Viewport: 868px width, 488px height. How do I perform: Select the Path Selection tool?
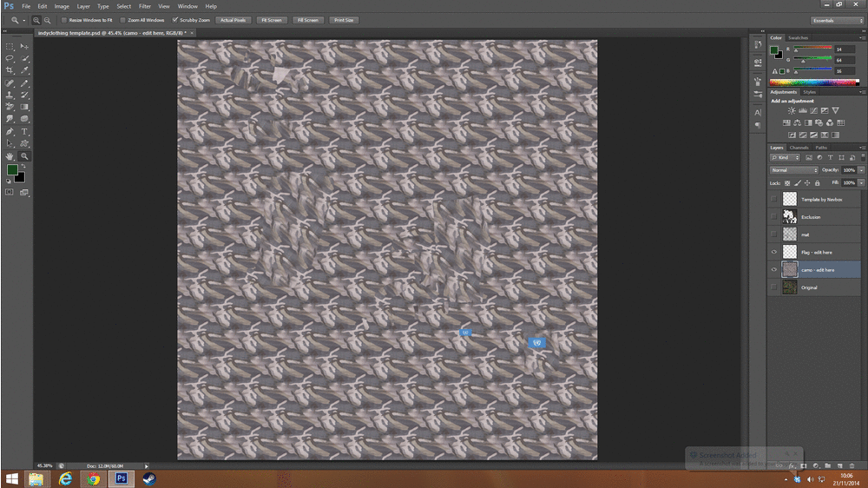[x=10, y=143]
